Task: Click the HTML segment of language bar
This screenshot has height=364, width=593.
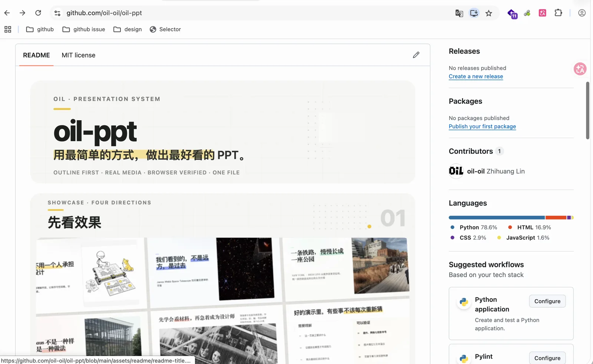Action: [556, 218]
